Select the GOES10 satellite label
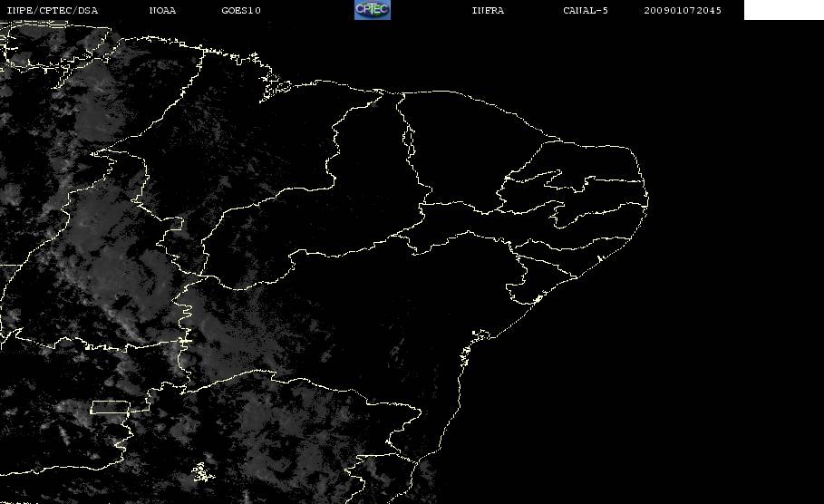Image resolution: width=824 pixels, height=504 pixels. click(241, 11)
